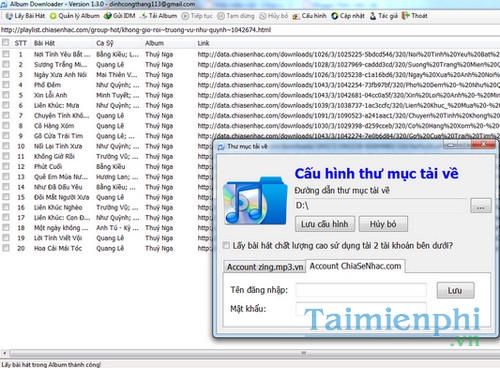The image size is (500, 368).
Task: Sort by the Album column header
Action: 169,43
